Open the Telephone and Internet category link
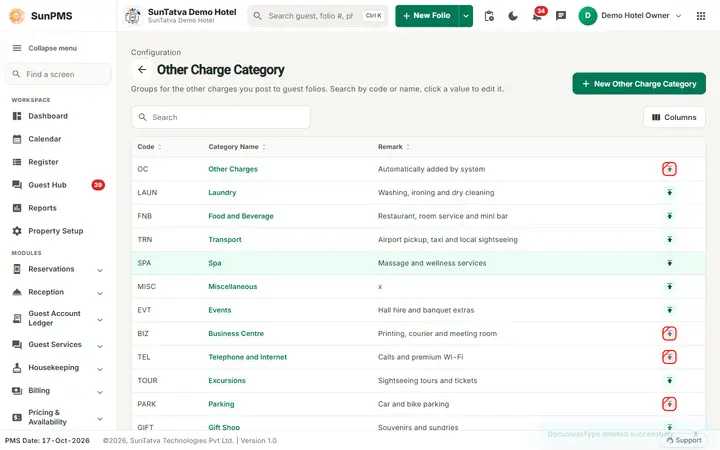 coord(248,357)
